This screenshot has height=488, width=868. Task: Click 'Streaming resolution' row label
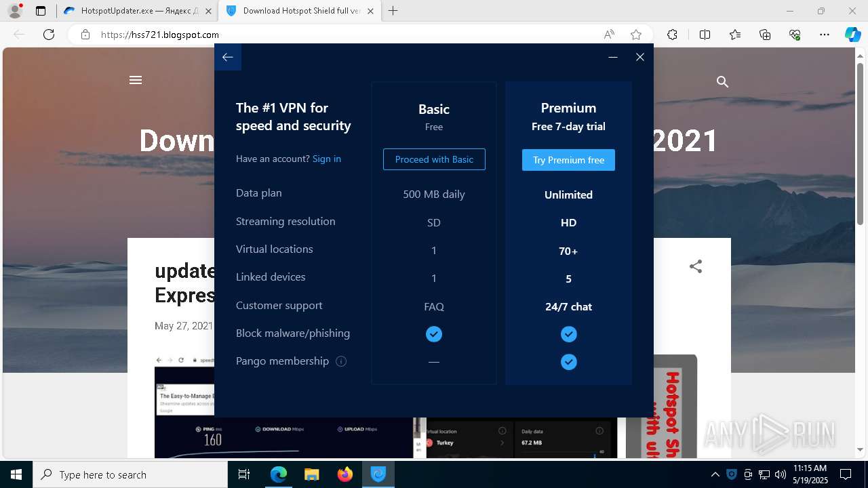pyautogui.click(x=285, y=222)
